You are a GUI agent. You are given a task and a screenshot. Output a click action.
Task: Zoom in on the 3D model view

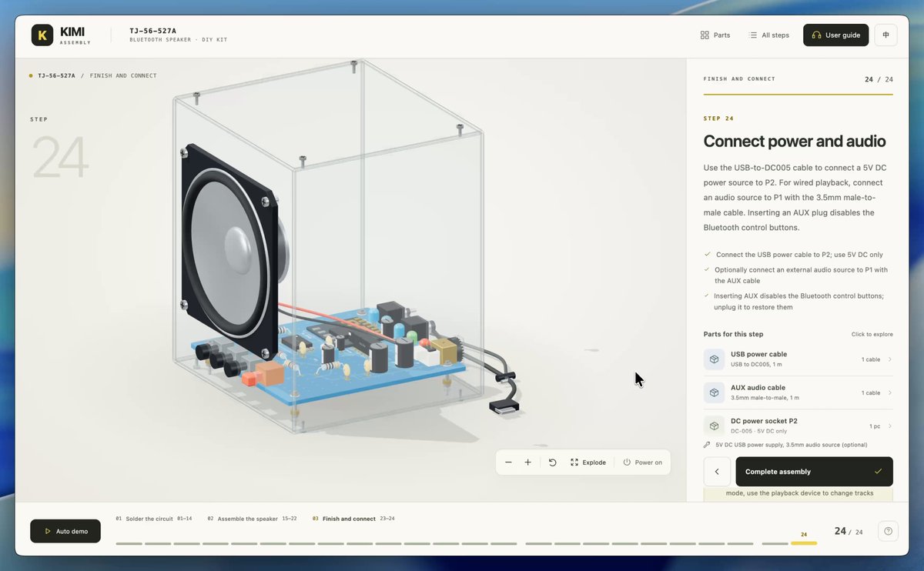click(x=527, y=462)
